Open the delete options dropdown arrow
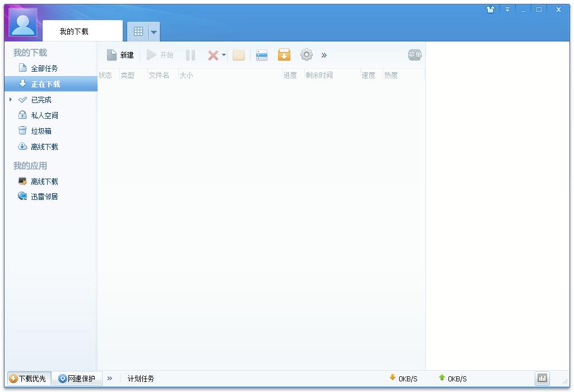The width and height of the screenshot is (574, 392). pyautogui.click(x=224, y=55)
